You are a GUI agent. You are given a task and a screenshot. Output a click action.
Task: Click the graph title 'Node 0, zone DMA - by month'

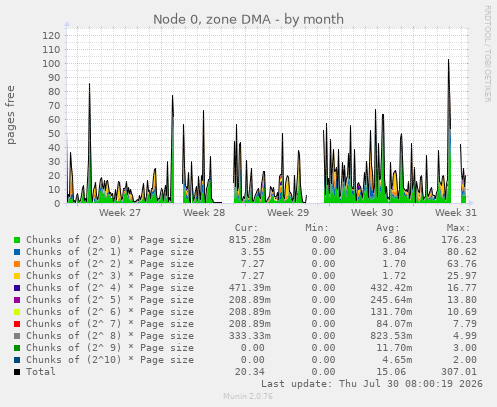pos(248,19)
